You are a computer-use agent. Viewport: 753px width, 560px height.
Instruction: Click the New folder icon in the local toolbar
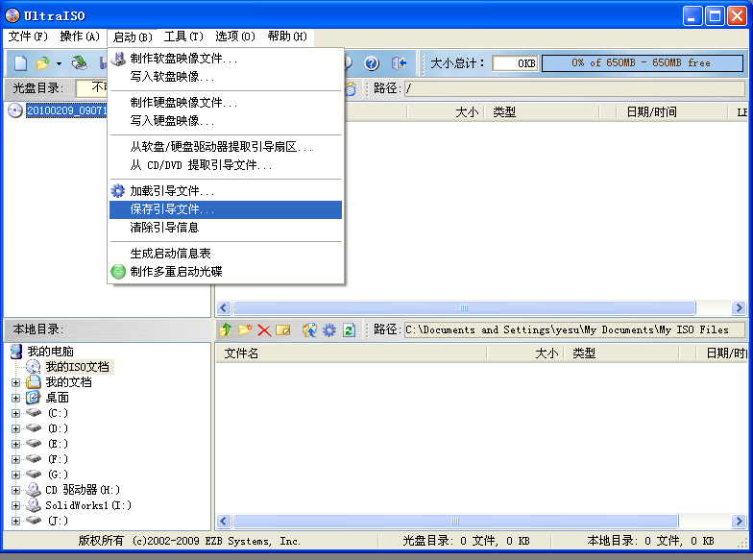(244, 330)
